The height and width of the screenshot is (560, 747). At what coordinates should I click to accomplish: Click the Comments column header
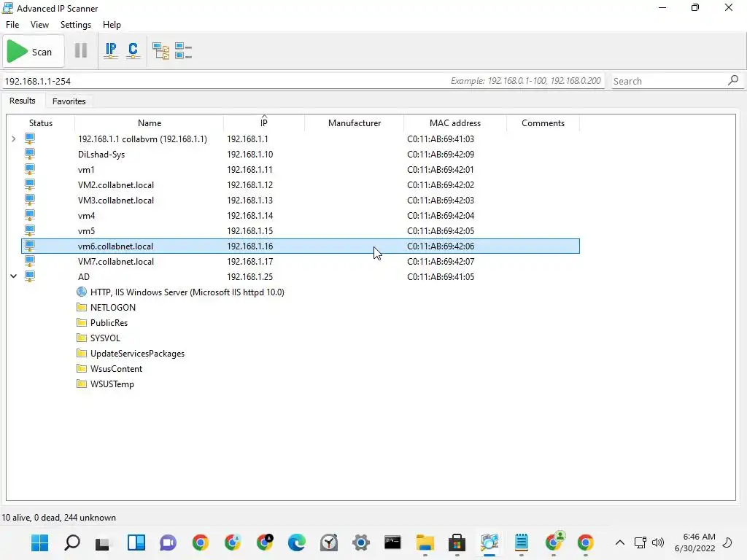tap(543, 122)
